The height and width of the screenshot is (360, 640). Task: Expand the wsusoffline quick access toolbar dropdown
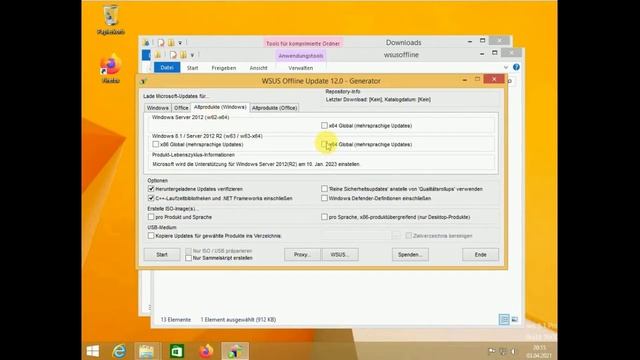click(x=192, y=55)
